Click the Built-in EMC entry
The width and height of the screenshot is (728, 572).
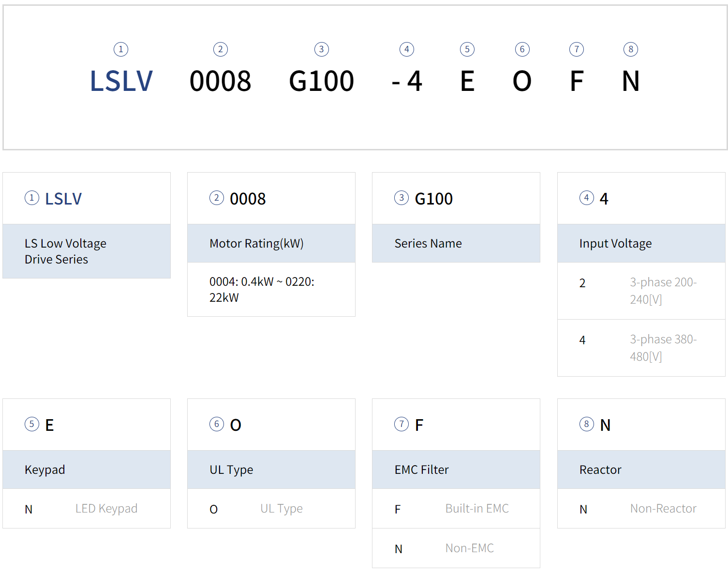click(x=477, y=509)
